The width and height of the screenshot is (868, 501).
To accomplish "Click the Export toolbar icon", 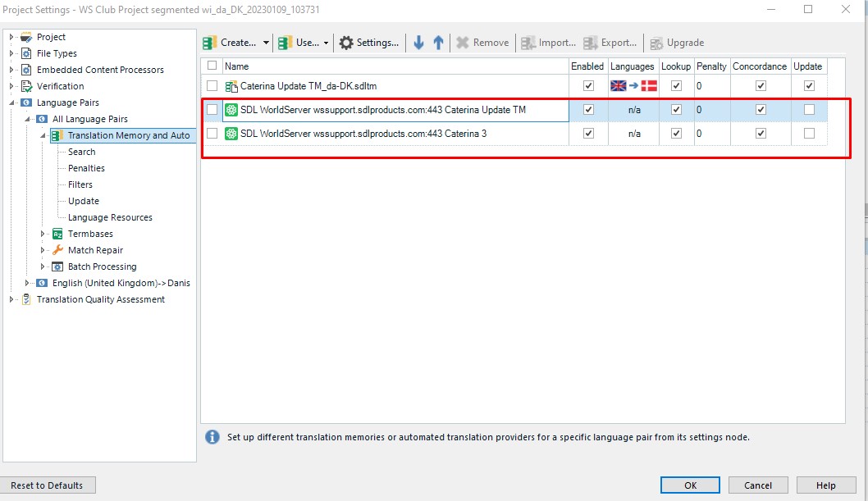I will click(591, 43).
